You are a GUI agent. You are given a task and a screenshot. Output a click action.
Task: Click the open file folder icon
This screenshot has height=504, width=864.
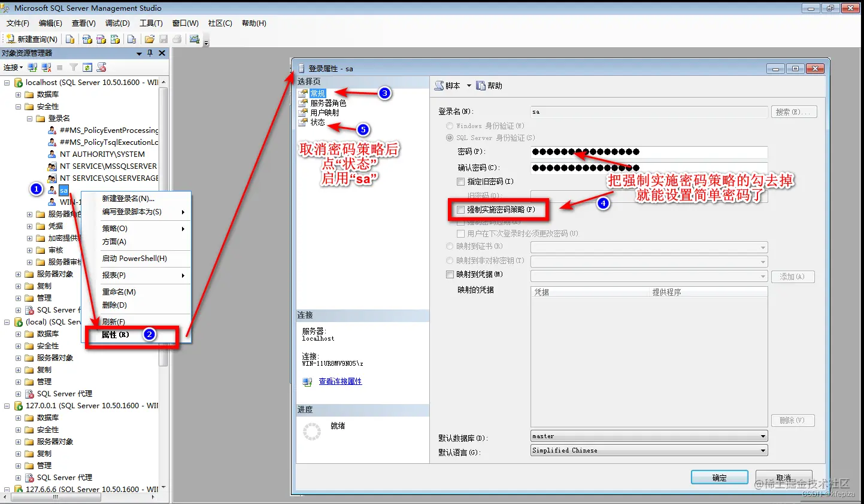[149, 39]
